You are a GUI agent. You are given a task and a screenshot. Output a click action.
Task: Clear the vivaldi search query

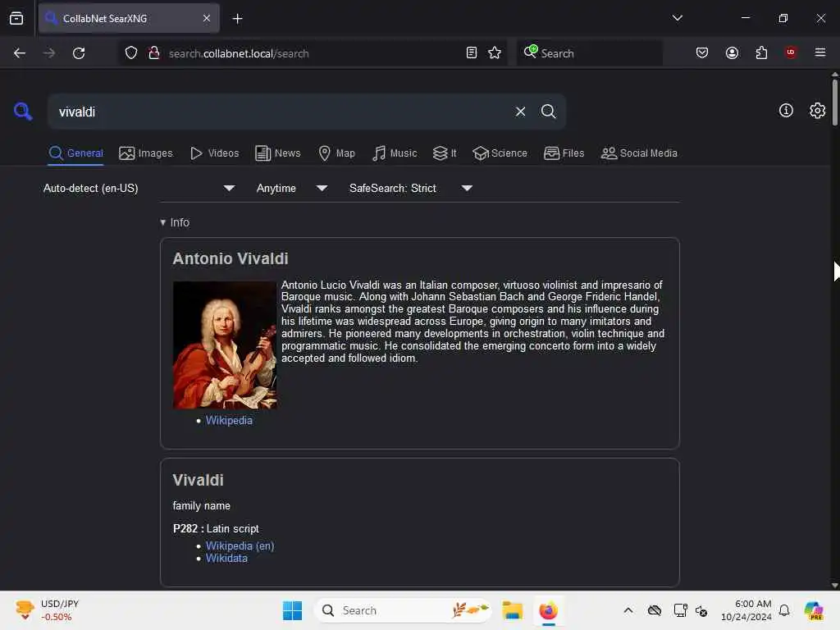tap(520, 112)
